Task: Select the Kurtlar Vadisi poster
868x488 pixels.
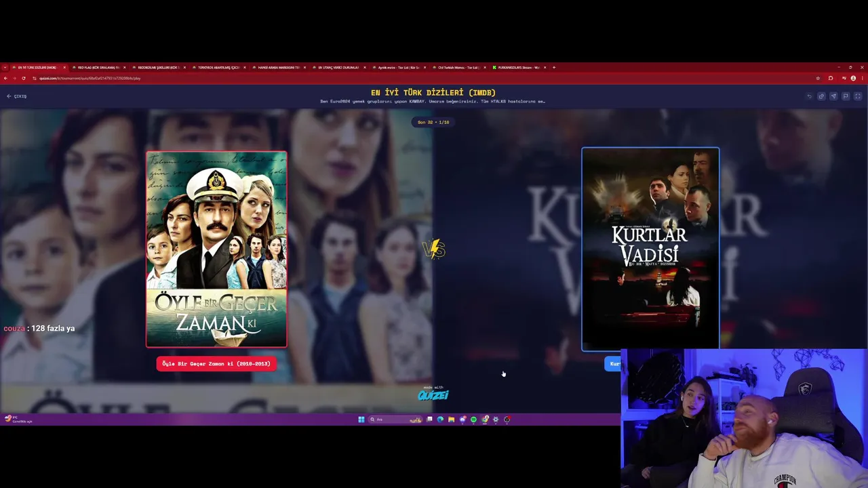Action: [650, 249]
